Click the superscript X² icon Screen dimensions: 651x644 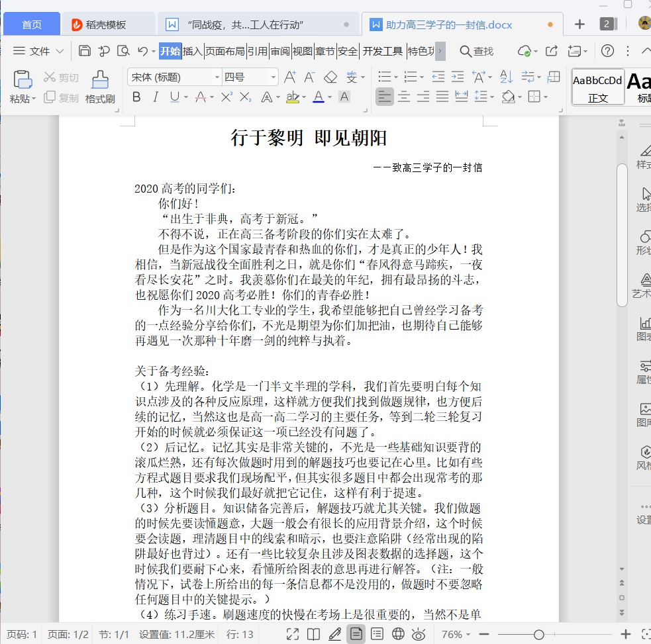pyautogui.click(x=226, y=97)
